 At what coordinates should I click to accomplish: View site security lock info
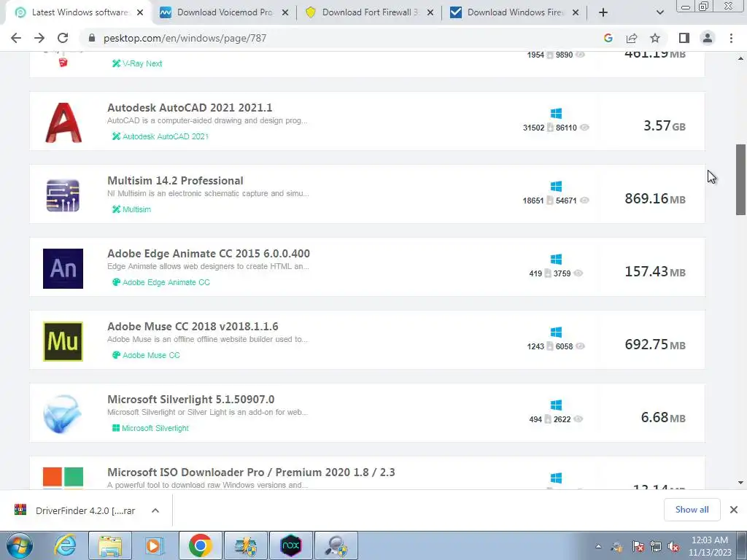coord(92,38)
